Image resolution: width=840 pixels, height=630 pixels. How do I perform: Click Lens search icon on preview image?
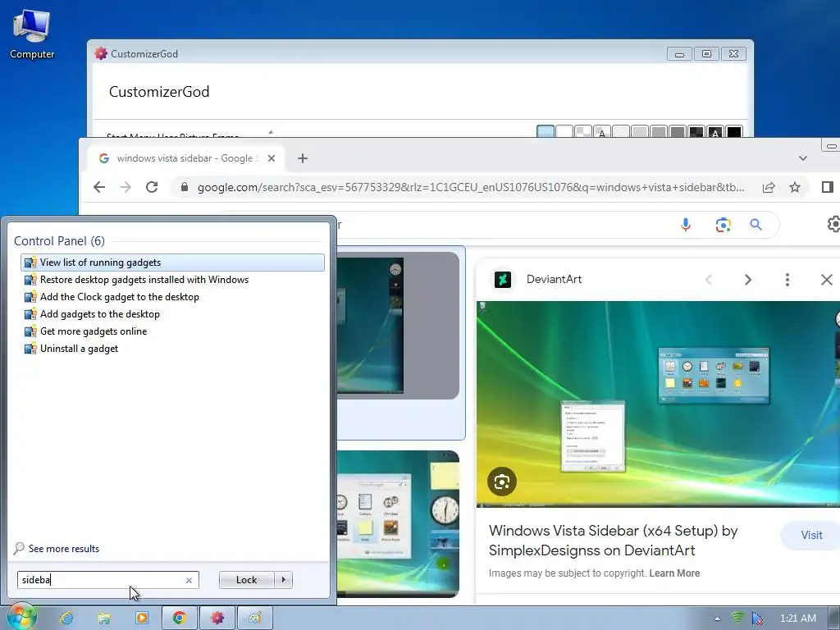point(502,482)
